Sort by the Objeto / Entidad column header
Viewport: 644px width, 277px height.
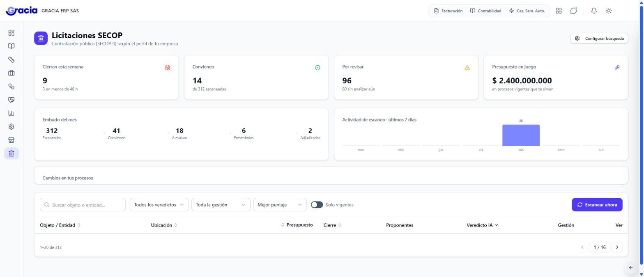pos(60,225)
